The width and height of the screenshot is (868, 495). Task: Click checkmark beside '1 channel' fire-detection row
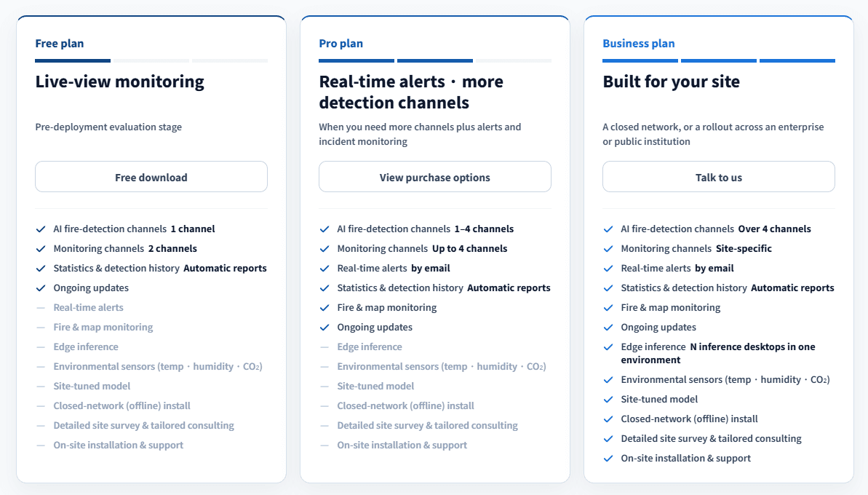coord(41,229)
